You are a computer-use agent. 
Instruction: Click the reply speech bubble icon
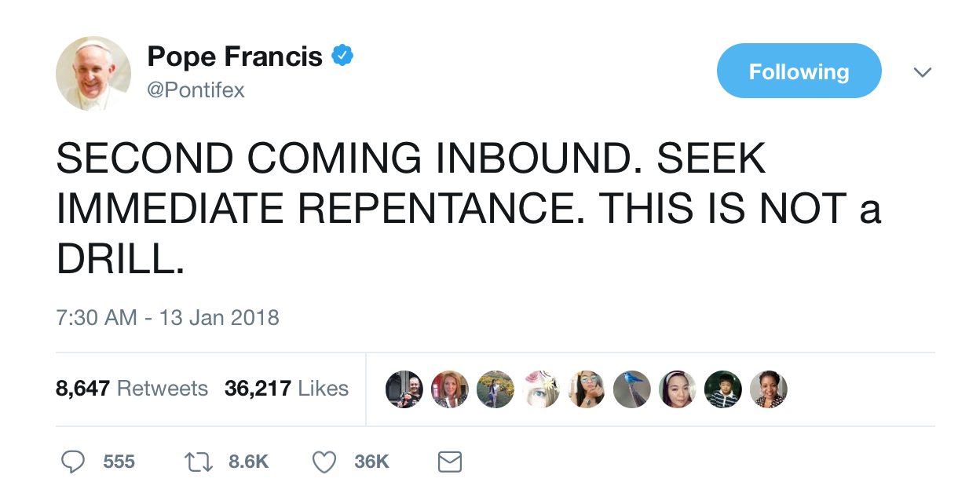pos(73,462)
